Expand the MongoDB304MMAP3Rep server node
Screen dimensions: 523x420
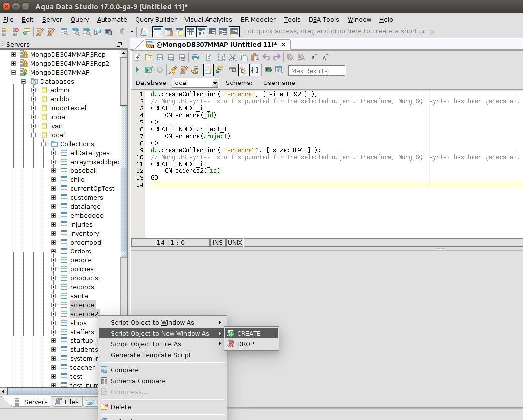(x=13, y=54)
